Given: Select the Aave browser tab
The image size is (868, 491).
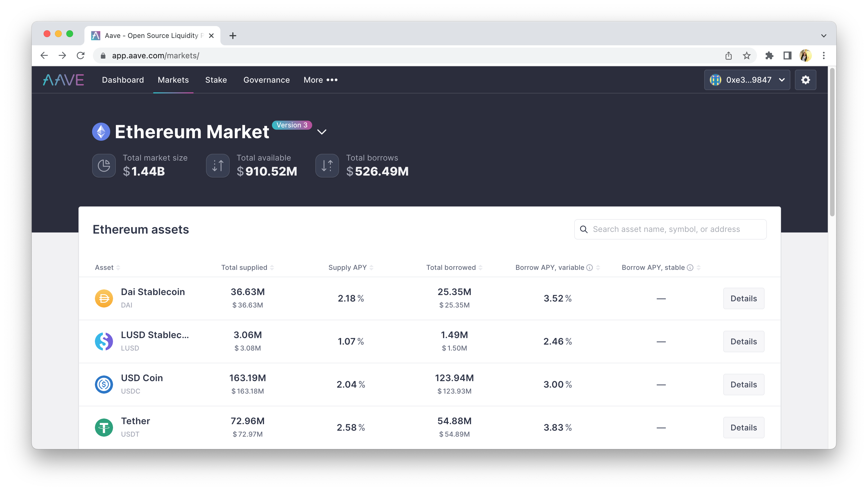Looking at the screenshot, I should click(x=152, y=35).
